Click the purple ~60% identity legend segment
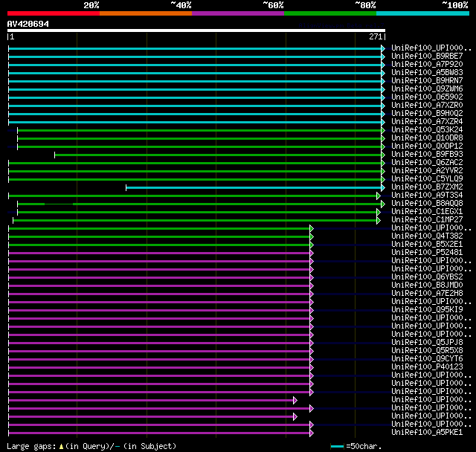 pyautogui.click(x=238, y=13)
